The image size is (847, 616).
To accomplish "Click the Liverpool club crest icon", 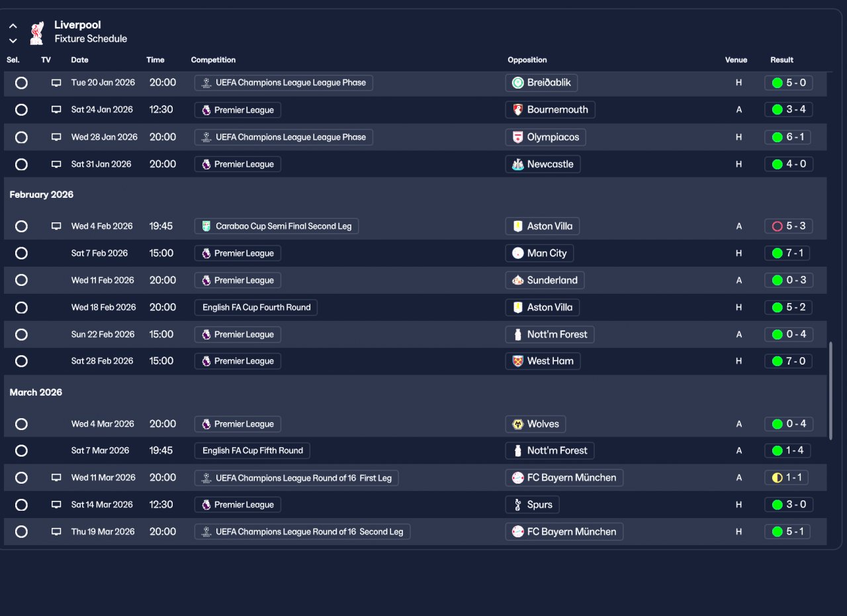I will pyautogui.click(x=36, y=32).
